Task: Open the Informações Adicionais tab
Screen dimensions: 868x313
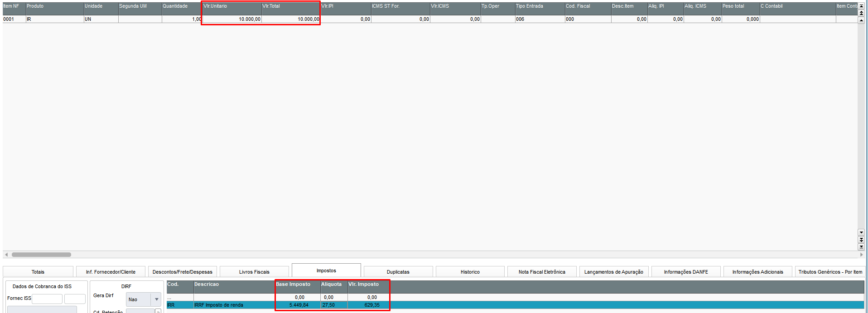Action: pos(758,272)
